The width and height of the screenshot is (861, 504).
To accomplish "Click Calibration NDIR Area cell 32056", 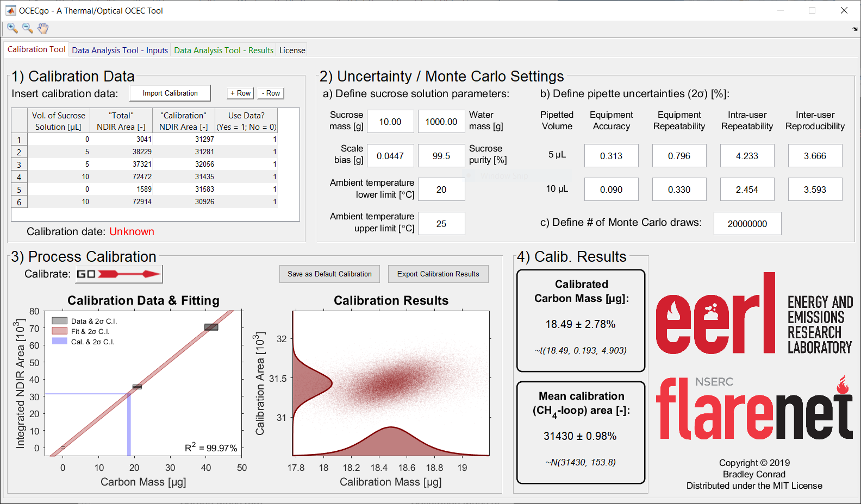I will 184,165.
